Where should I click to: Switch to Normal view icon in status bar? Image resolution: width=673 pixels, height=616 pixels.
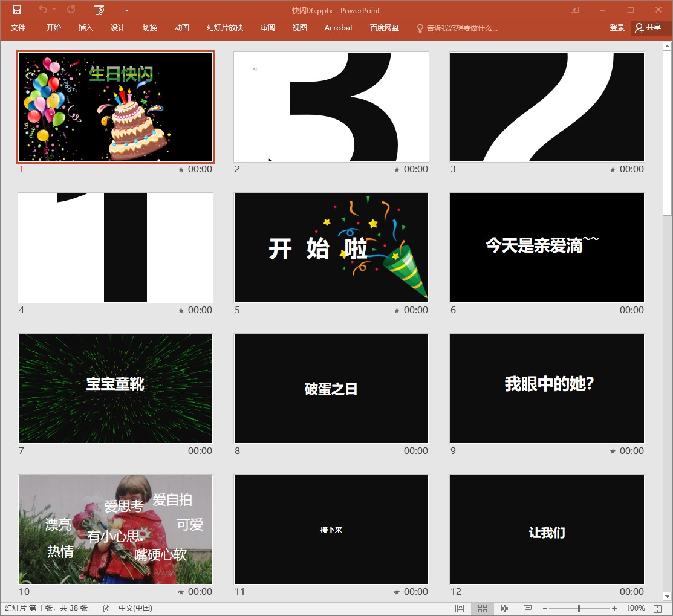point(460,608)
